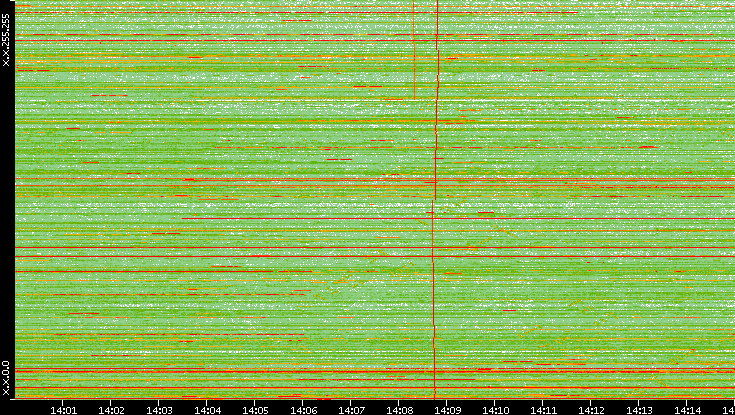Click the 14:02 time axis label
735x415 pixels.
111,410
